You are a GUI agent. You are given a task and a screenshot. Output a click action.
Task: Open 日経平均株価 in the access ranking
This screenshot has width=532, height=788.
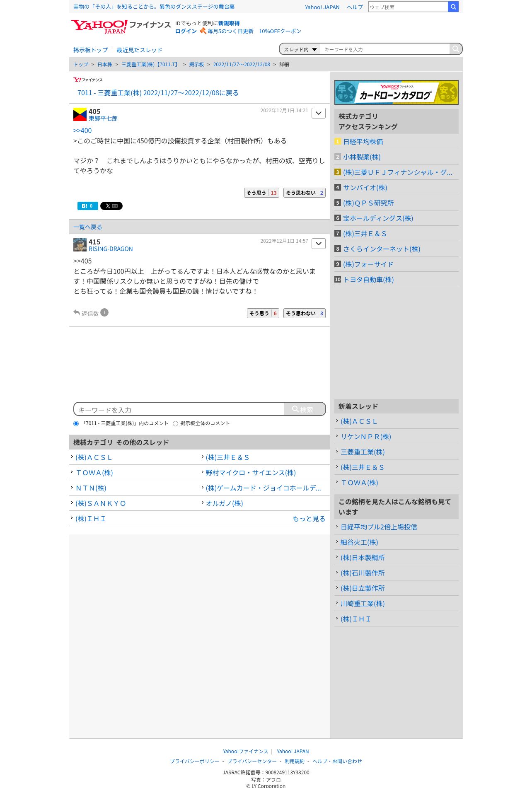click(363, 142)
